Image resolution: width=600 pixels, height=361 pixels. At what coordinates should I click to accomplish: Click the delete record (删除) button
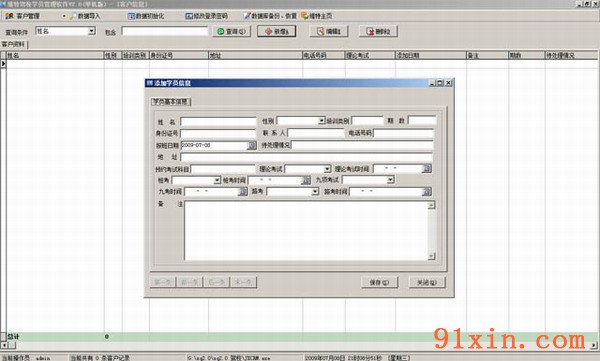point(378,31)
